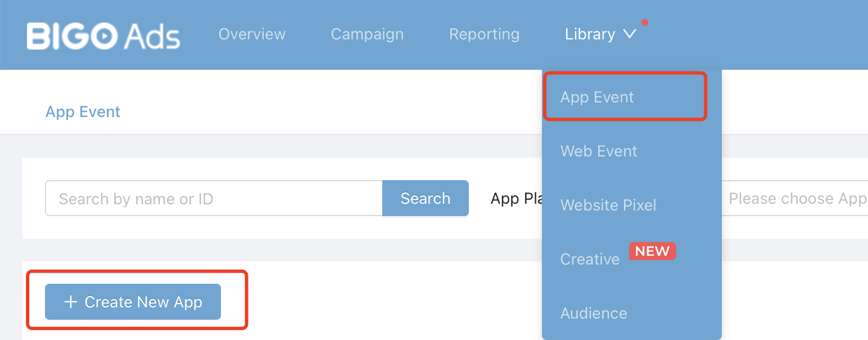Open the App Platform chooser dropdown
This screenshot has height=340, width=868.
pyautogui.click(x=795, y=199)
